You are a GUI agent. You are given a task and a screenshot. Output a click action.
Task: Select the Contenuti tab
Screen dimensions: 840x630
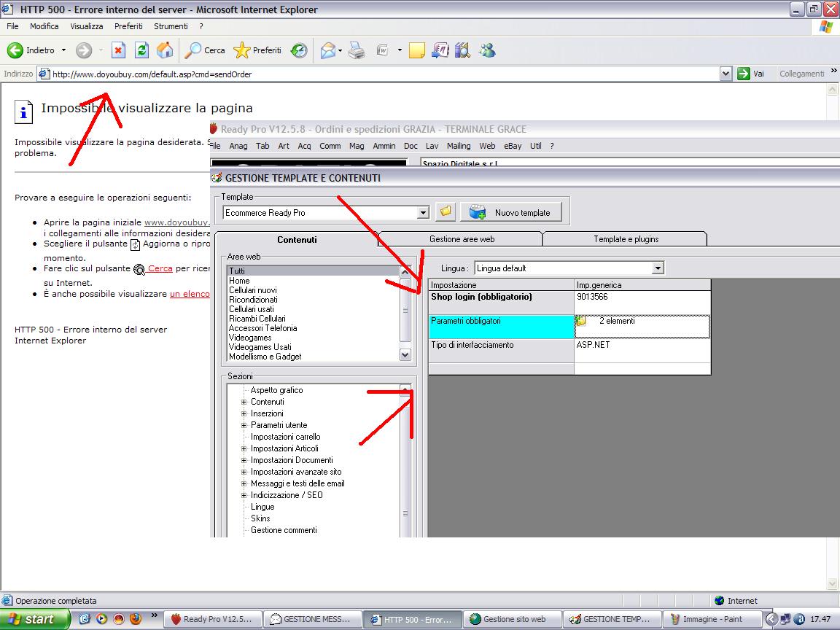[297, 239]
